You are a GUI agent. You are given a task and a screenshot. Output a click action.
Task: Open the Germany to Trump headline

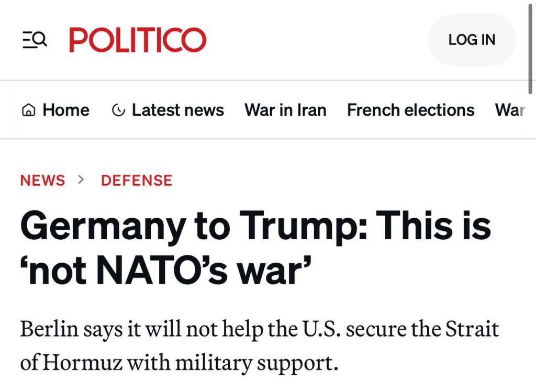pos(255,249)
